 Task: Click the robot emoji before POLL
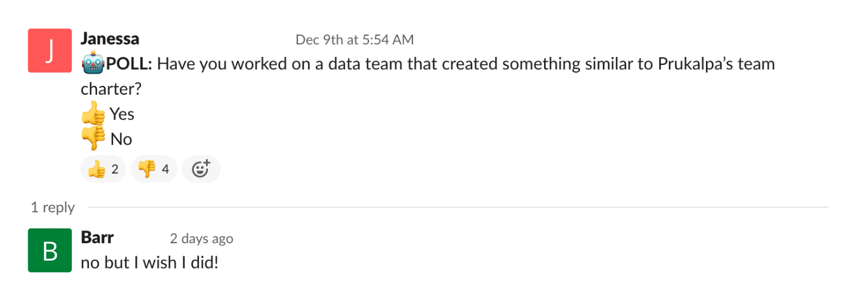93,64
